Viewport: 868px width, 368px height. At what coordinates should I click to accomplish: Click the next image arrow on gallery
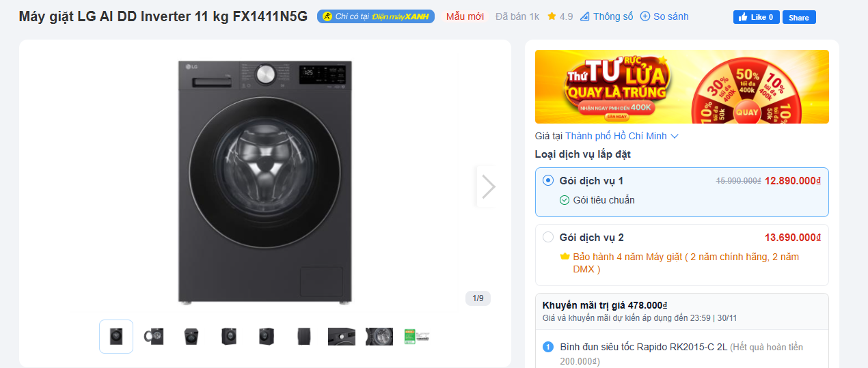click(x=487, y=186)
